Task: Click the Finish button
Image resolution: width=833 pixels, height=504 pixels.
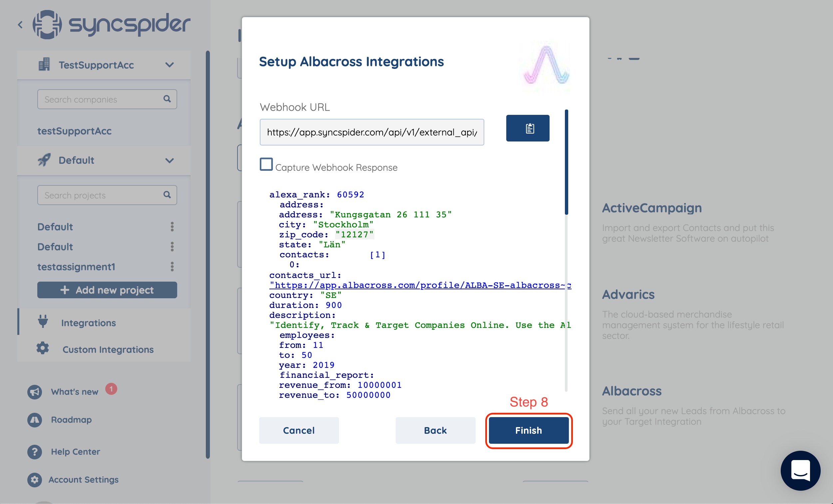Action: [x=528, y=430]
